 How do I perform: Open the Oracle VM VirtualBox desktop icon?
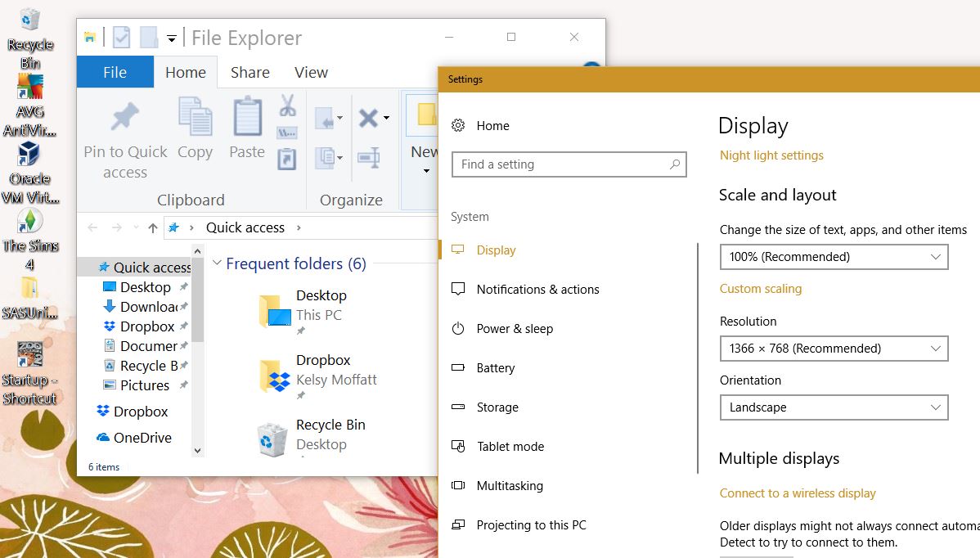[29, 154]
